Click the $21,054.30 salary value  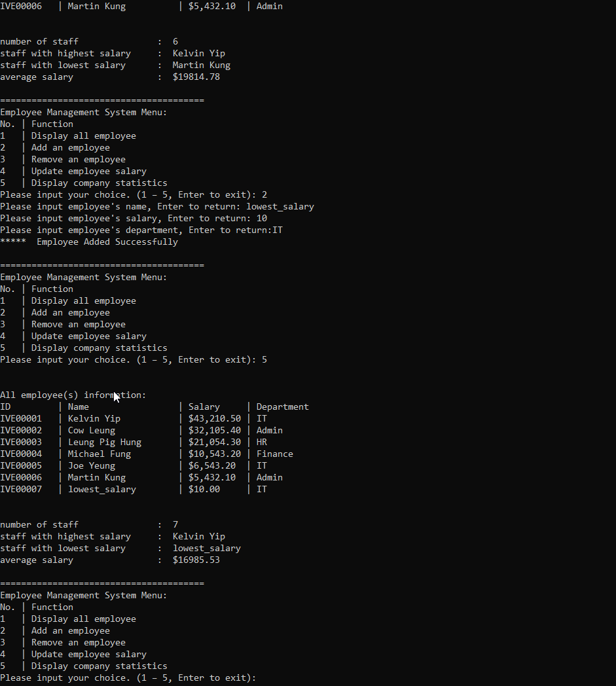coord(215,442)
